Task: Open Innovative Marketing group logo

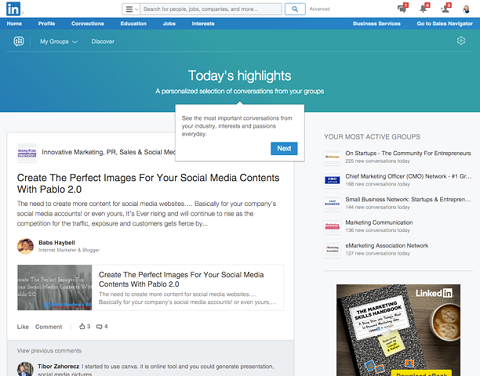Action: click(x=27, y=153)
